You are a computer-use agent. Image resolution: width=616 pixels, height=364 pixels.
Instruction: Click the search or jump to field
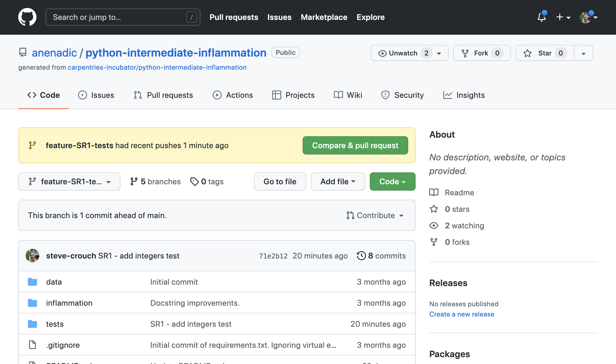point(122,17)
